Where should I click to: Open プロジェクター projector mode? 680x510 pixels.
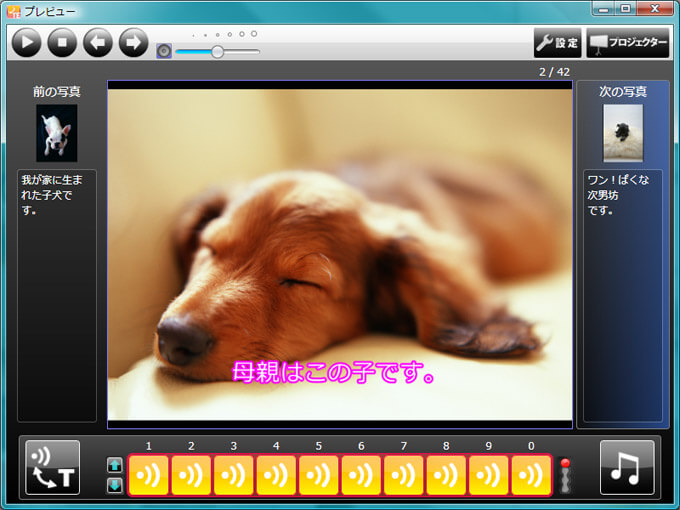tap(627, 43)
